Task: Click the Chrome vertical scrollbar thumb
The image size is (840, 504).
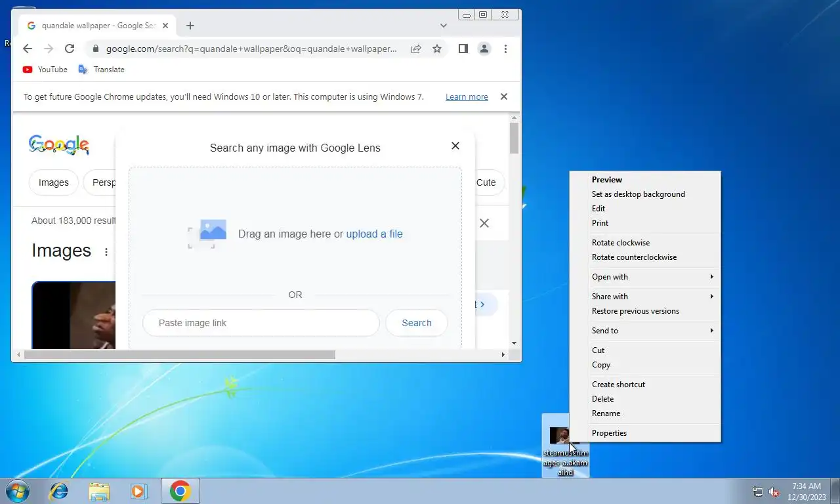Action: 514,138
